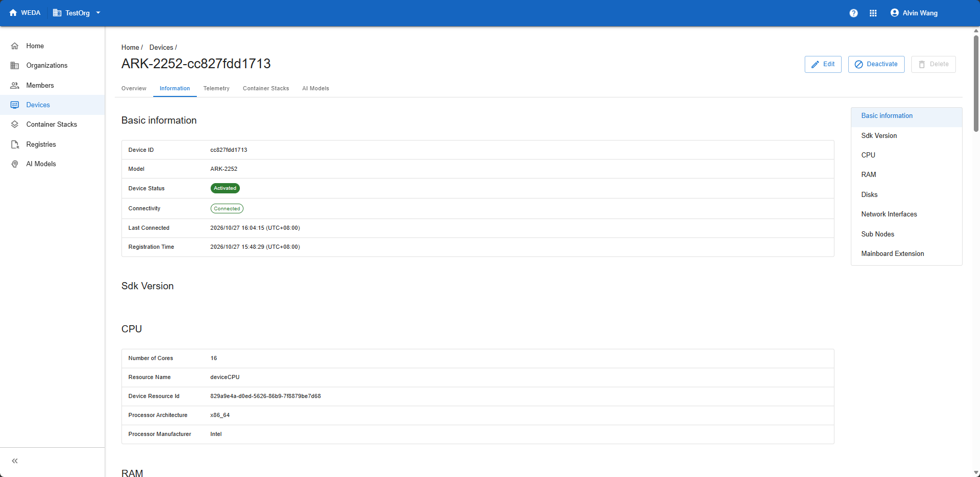
Task: Open AI Models from the sidebar
Action: click(52, 164)
